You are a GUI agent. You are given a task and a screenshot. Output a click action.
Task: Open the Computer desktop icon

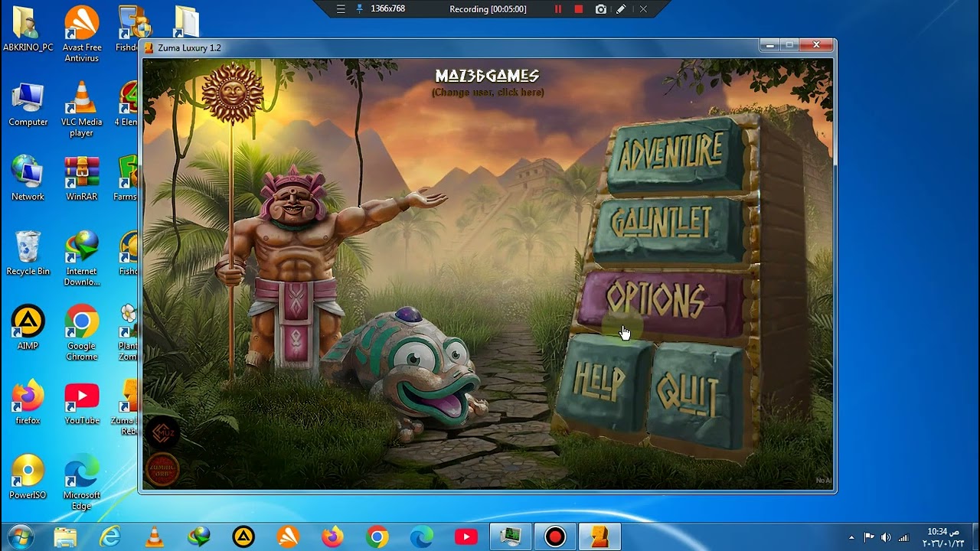tap(28, 103)
